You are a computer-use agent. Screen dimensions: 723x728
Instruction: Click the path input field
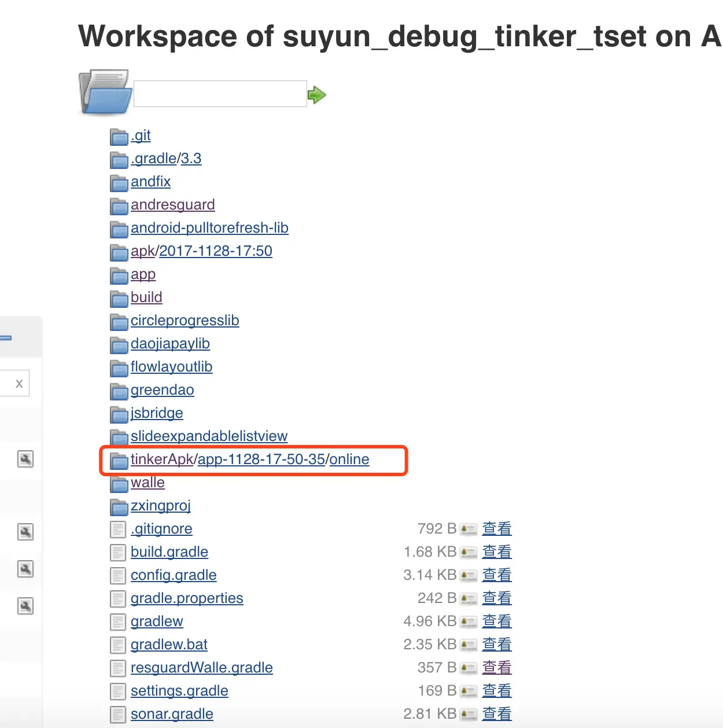[x=220, y=94]
